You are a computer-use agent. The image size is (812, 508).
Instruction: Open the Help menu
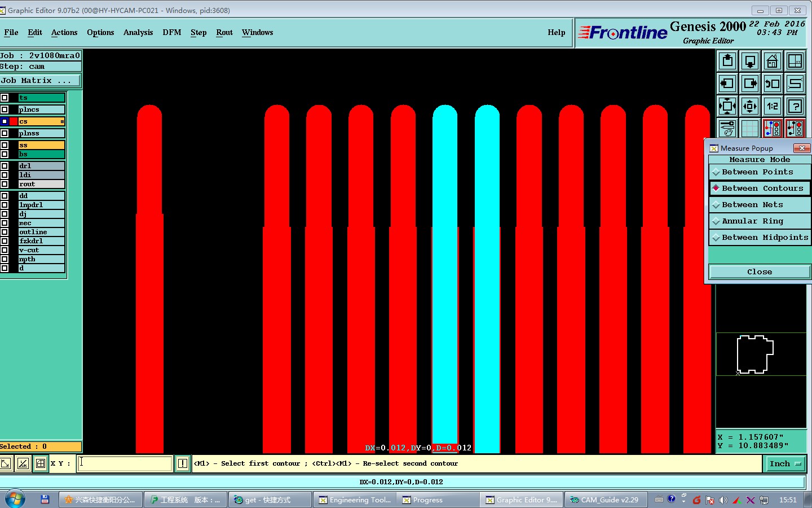click(557, 32)
